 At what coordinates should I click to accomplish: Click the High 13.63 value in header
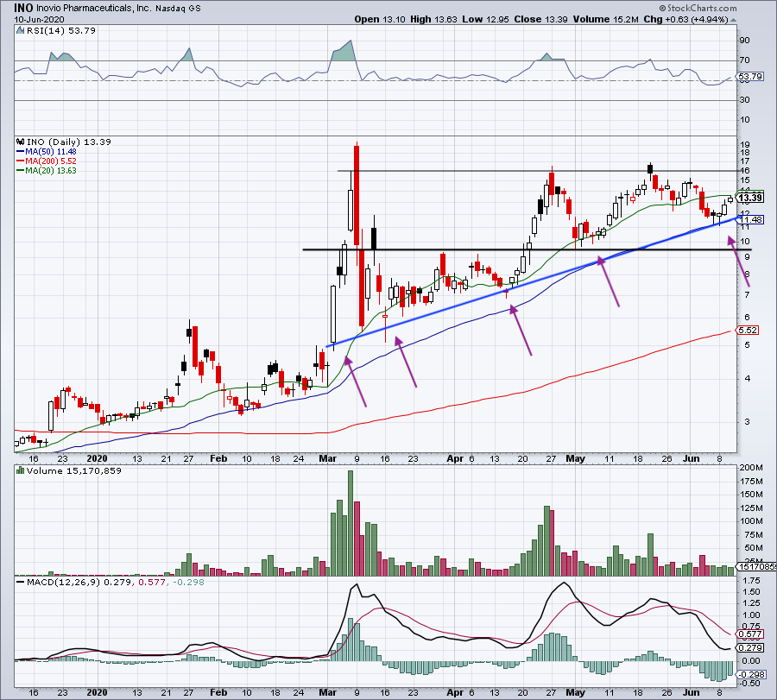(433, 19)
